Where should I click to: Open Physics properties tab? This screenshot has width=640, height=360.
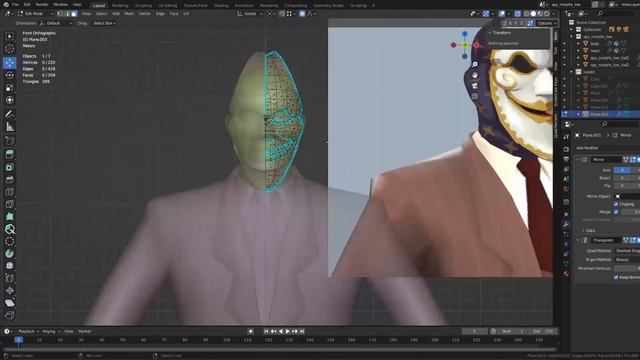[x=566, y=244]
